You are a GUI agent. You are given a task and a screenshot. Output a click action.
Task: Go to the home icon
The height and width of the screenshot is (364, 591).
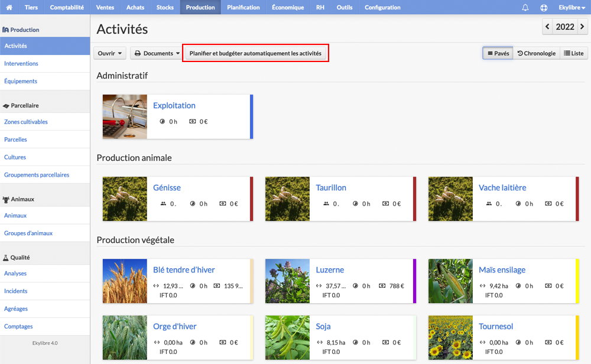pos(9,7)
